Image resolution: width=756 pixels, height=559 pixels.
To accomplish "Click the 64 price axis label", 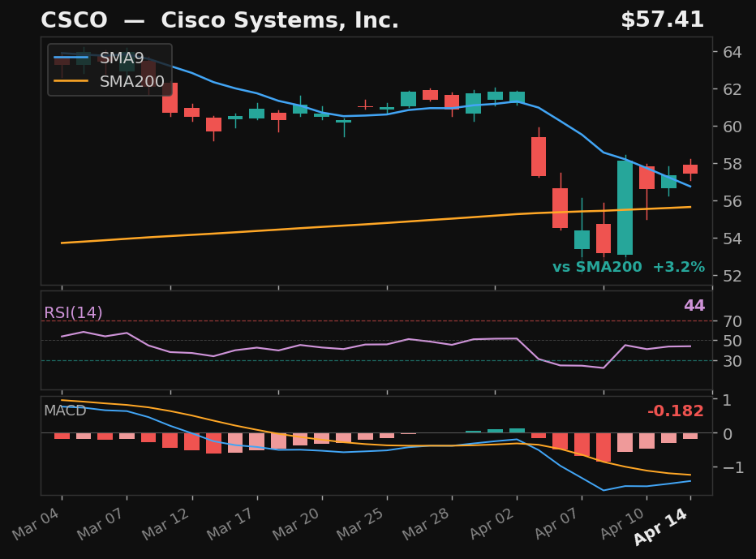I will tap(732, 52).
